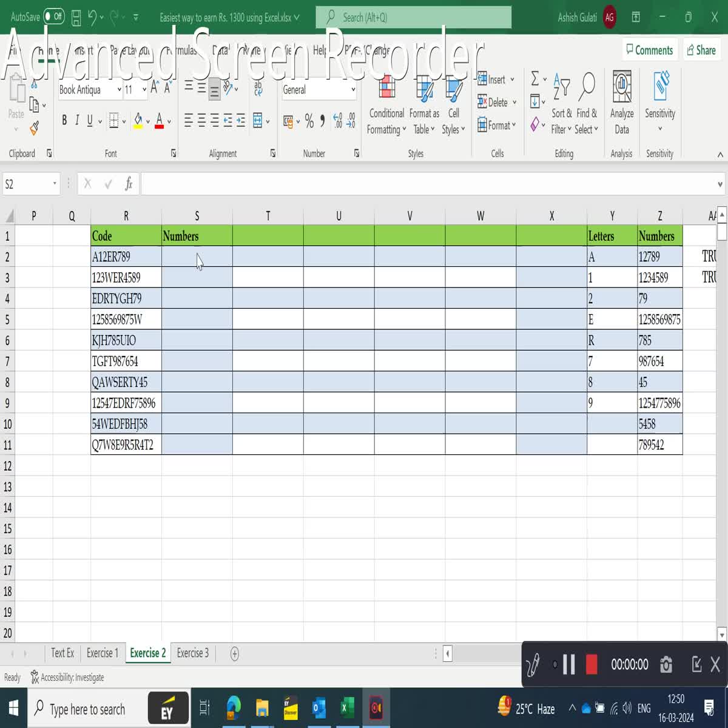The height and width of the screenshot is (728, 728).
Task: Select the Find & Select tool
Action: tap(586, 104)
